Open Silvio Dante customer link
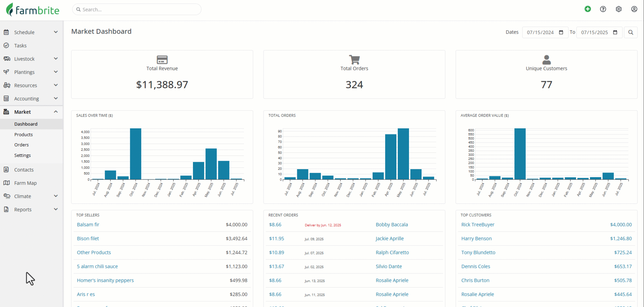Screen dimensions: 644x307 click(389, 266)
